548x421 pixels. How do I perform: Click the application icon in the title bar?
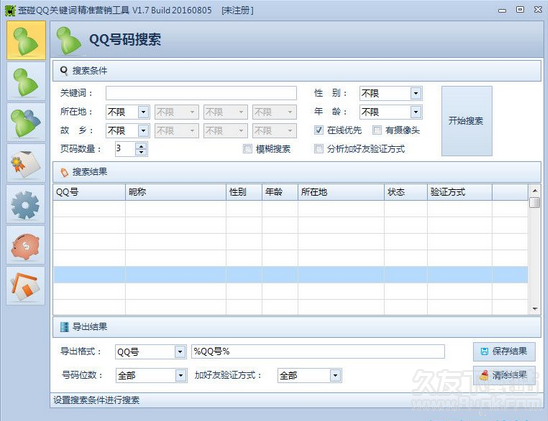pos(10,10)
